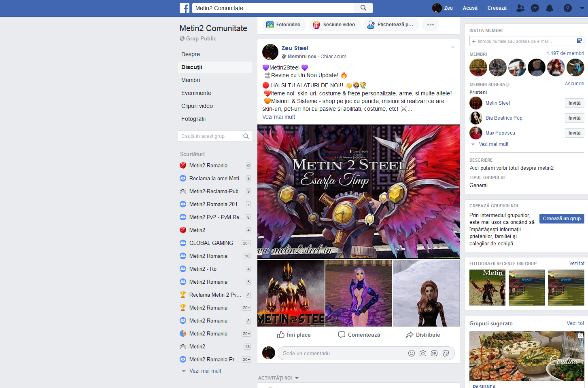Hide suggested members with Ascunde

pos(575,84)
